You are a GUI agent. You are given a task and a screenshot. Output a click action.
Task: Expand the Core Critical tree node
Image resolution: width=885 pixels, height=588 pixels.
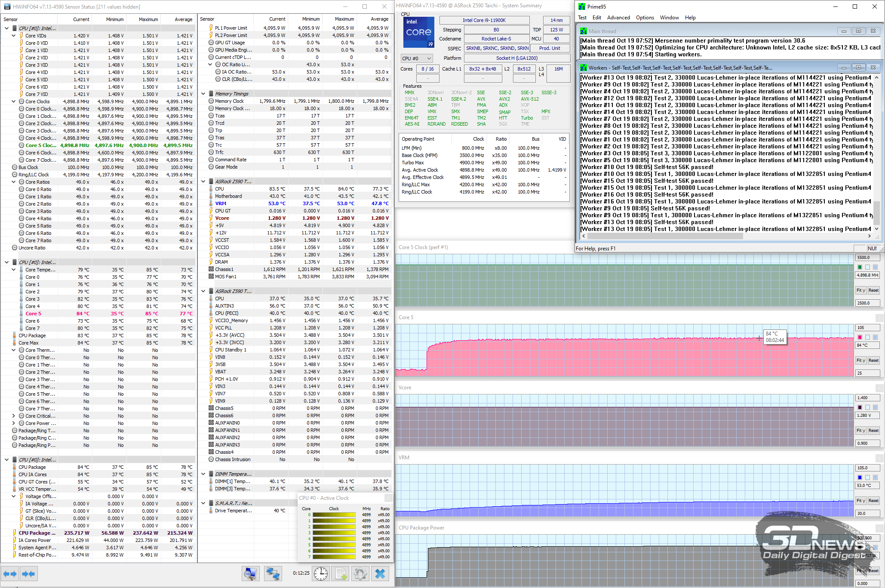(x=13, y=416)
